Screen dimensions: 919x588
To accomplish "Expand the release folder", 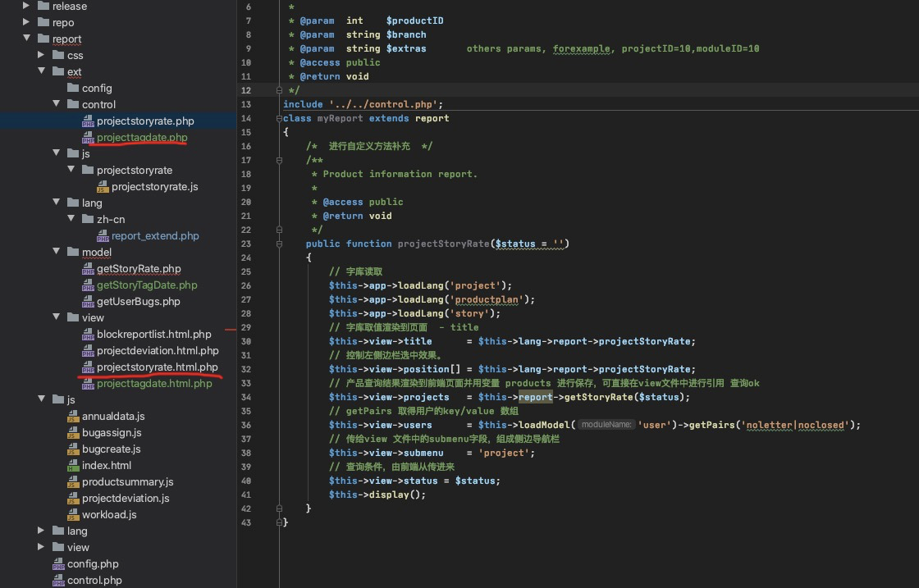I will (27, 6).
